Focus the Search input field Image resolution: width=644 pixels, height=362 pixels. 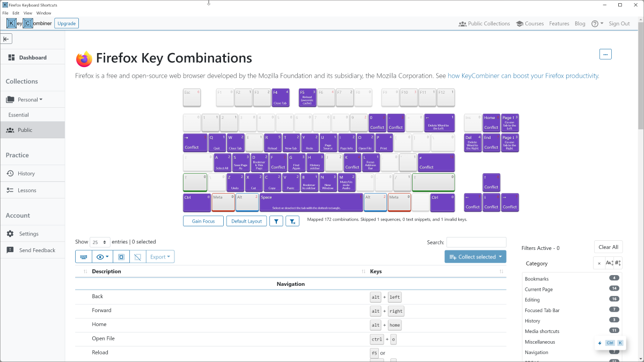477,242
